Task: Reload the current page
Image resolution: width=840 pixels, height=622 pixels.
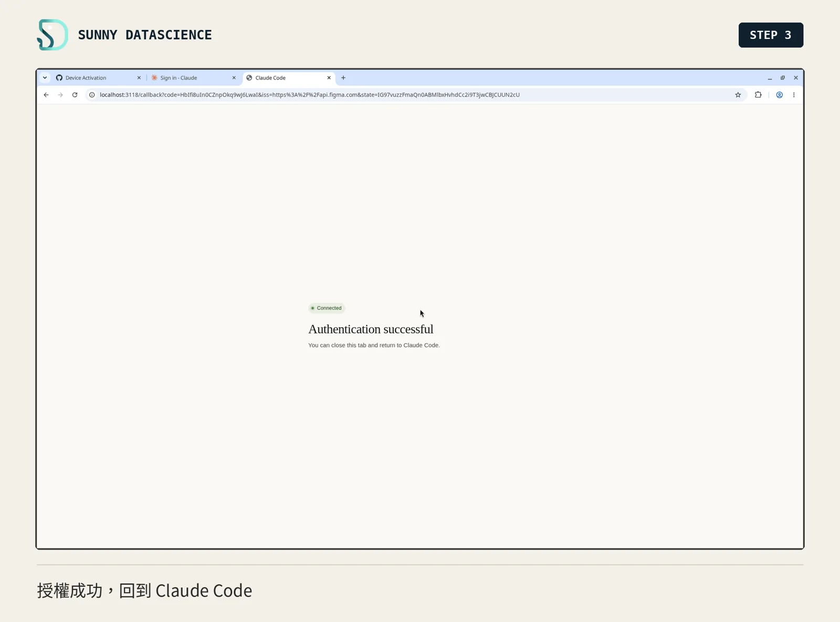Action: [75, 95]
